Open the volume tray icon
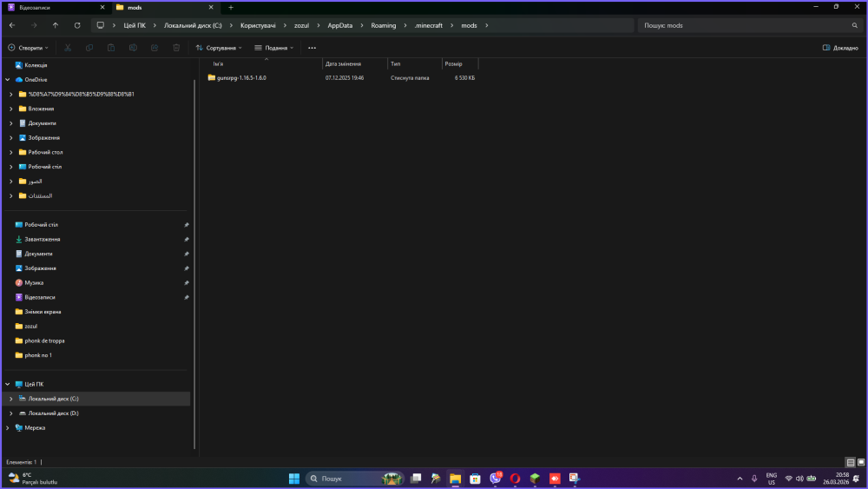Viewport: 868px width, 489px height. coord(799,479)
